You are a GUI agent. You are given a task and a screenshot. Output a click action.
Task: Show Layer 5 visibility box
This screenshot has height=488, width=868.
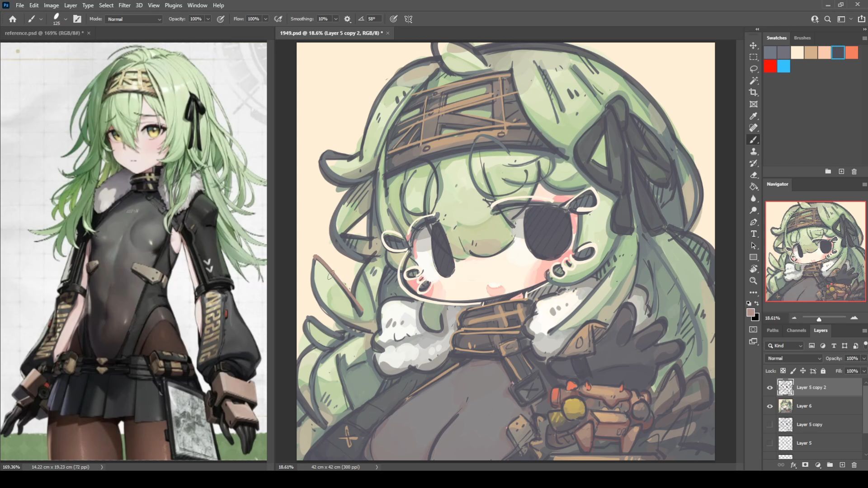pyautogui.click(x=769, y=443)
